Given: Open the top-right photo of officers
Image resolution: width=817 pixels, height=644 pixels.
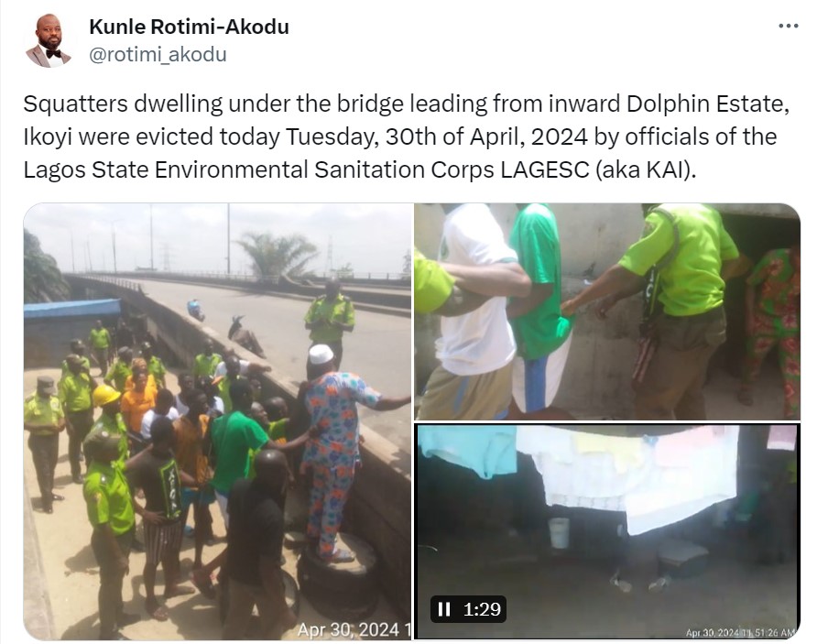Looking at the screenshot, I should [607, 311].
